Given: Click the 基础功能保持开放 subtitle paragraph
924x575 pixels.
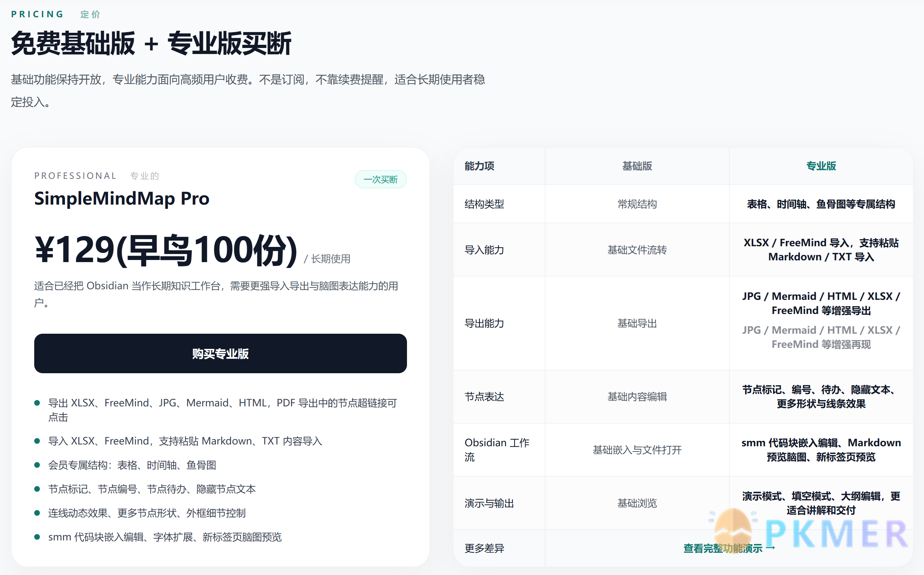Looking at the screenshot, I should tap(248, 91).
